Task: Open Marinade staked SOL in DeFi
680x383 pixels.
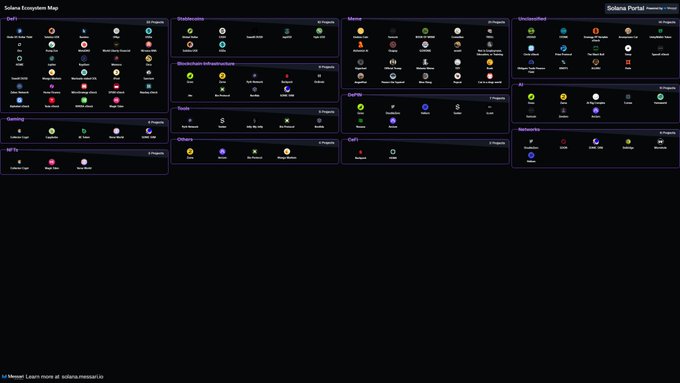Action: [x=84, y=72]
